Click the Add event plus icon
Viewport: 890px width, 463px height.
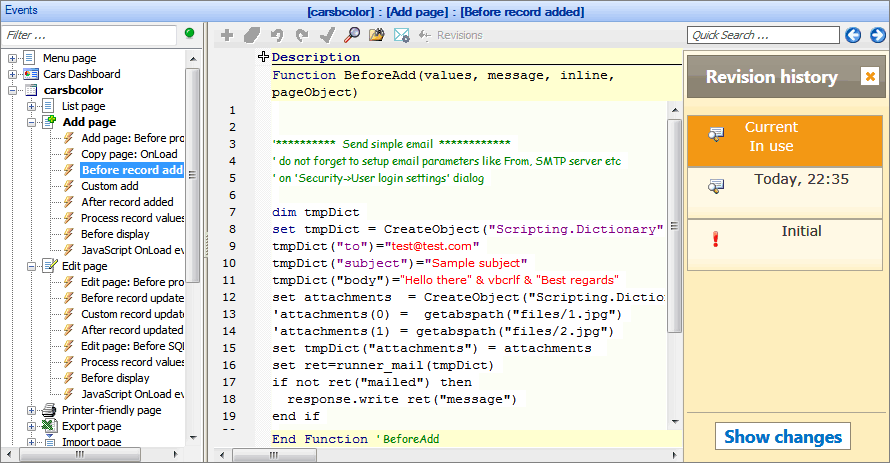coord(227,35)
